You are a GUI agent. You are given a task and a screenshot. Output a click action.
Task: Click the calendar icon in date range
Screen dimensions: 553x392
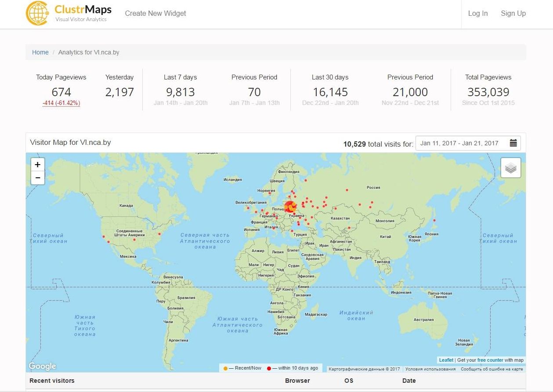point(513,143)
